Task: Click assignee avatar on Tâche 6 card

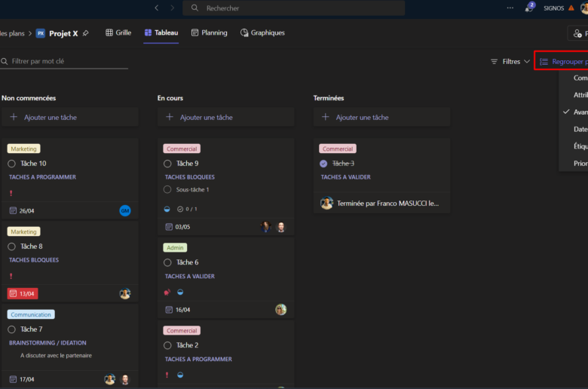Action: (x=280, y=309)
